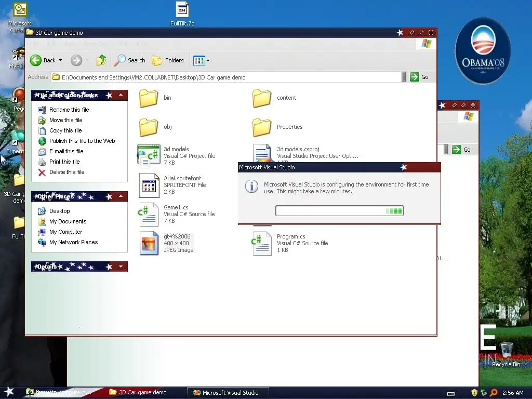Click Rename this file
Screen dimensions: 532x399
[69, 110]
